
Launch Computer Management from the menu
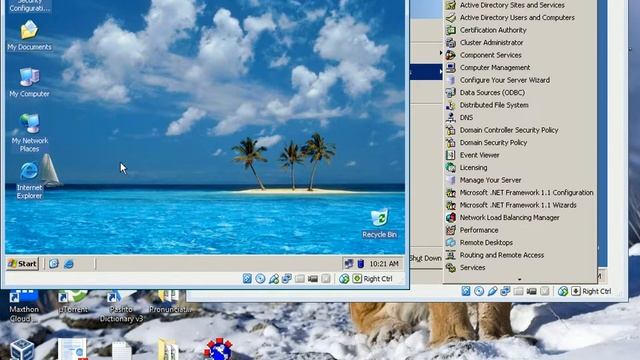520,68
